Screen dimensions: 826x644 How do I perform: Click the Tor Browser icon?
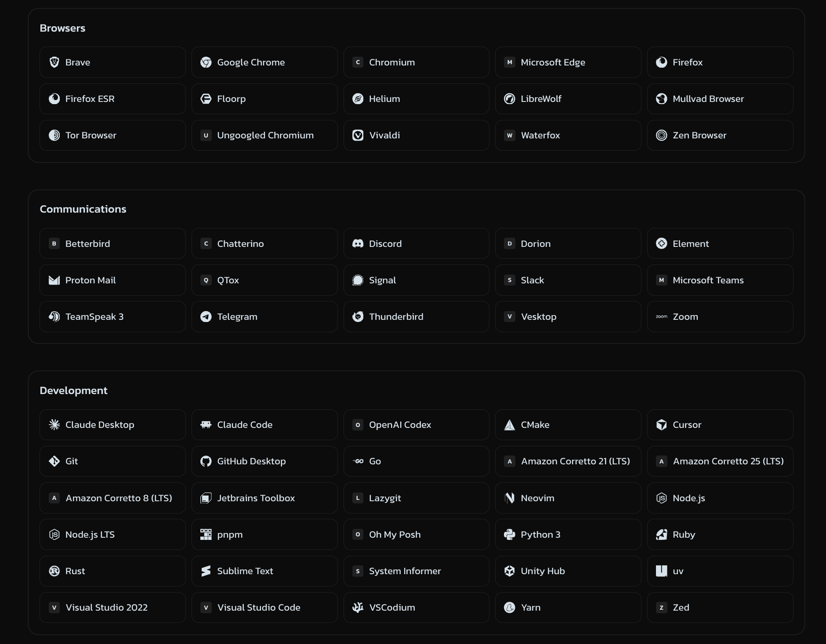coord(54,135)
